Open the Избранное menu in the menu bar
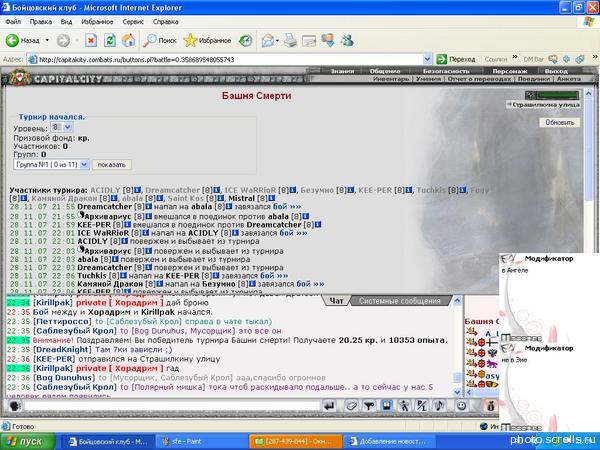This screenshot has height=450, width=600. tap(97, 22)
